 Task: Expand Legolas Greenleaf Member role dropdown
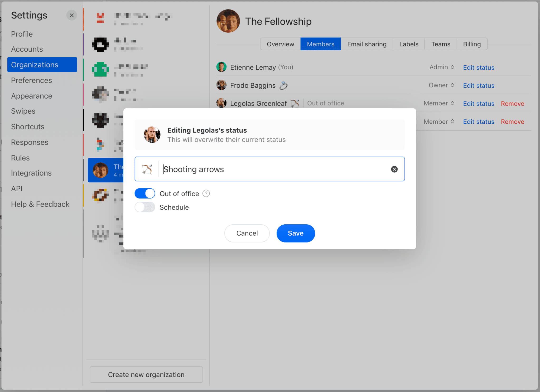438,103
